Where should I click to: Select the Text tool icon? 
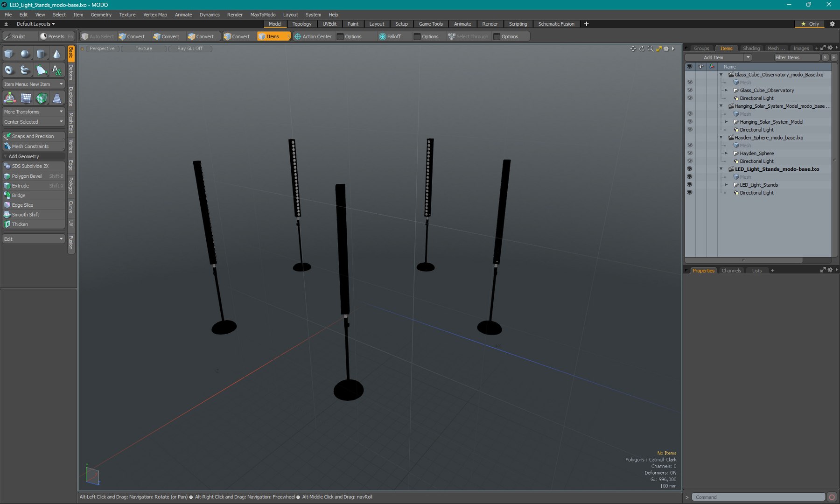click(x=57, y=70)
